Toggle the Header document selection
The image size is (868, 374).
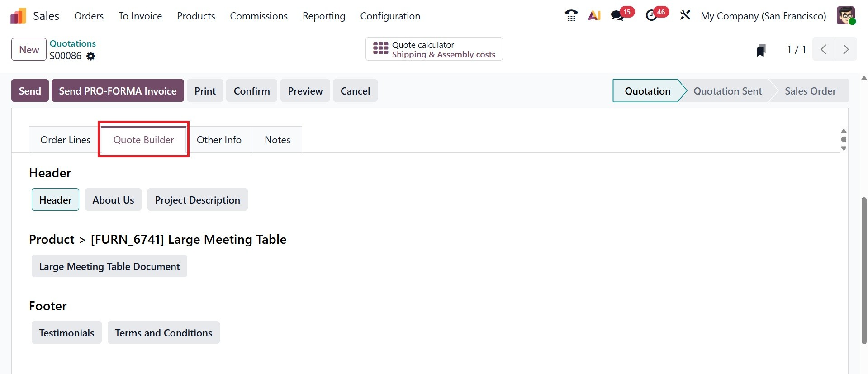click(55, 200)
